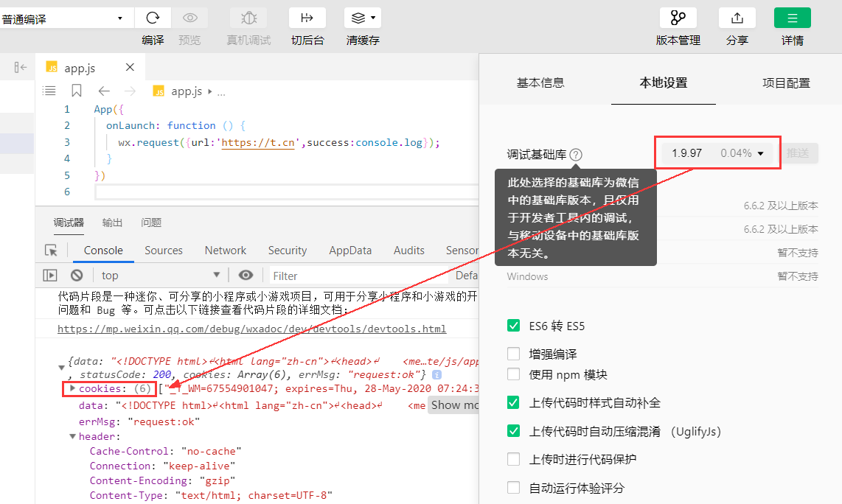Close the app.js editor tab
The height and width of the screenshot is (504, 842).
pos(130,67)
